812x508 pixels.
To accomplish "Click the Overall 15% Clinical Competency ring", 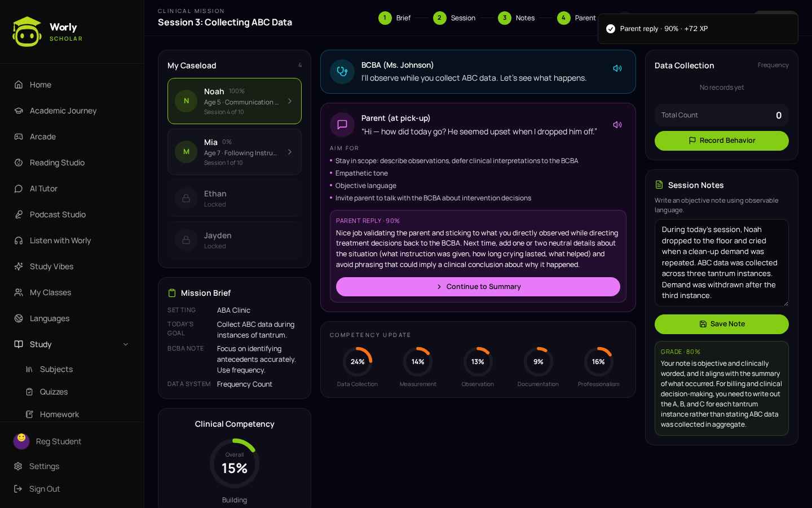I will tap(235, 463).
